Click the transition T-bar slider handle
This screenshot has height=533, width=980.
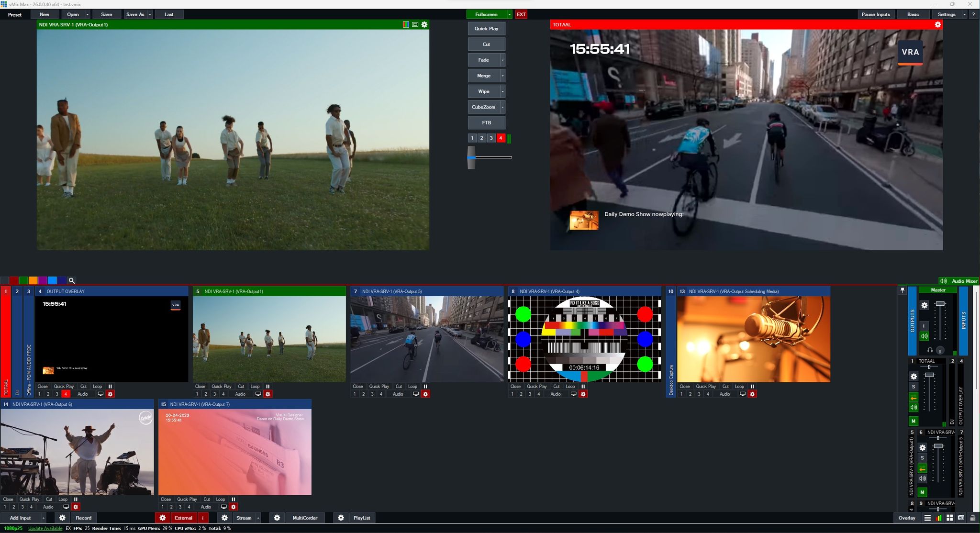(472, 157)
